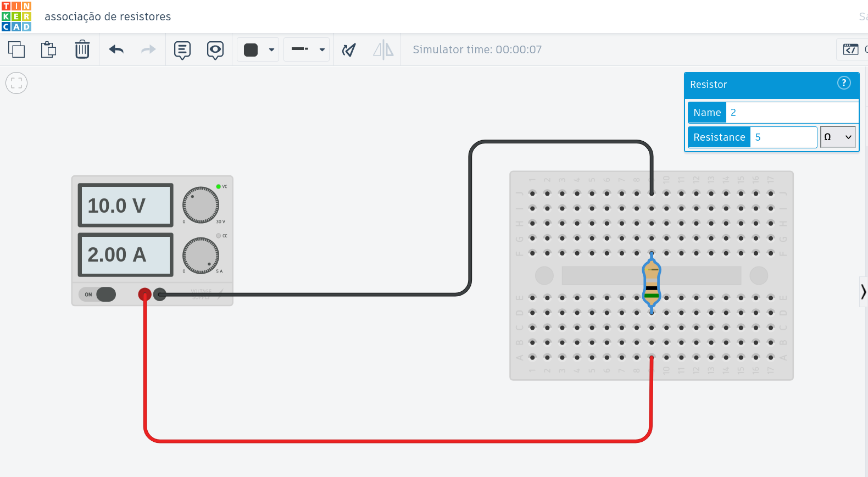Click the project title associação de resistores
Viewport: 868px width, 477px height.
pos(108,16)
